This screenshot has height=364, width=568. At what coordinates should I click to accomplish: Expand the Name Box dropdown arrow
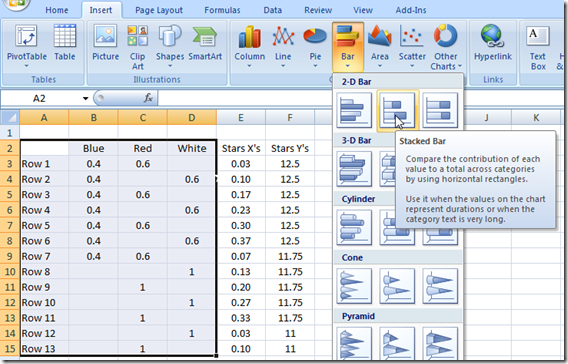tap(85, 99)
